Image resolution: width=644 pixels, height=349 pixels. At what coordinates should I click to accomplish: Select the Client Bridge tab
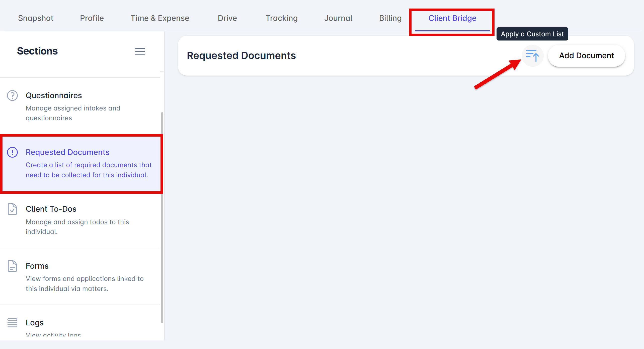coord(452,18)
